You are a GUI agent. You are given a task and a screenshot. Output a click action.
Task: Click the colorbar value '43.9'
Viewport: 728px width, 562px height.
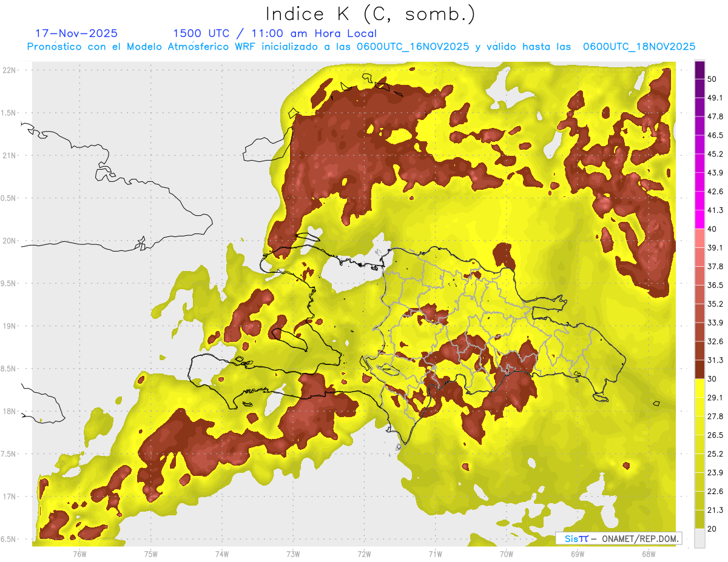point(715,173)
